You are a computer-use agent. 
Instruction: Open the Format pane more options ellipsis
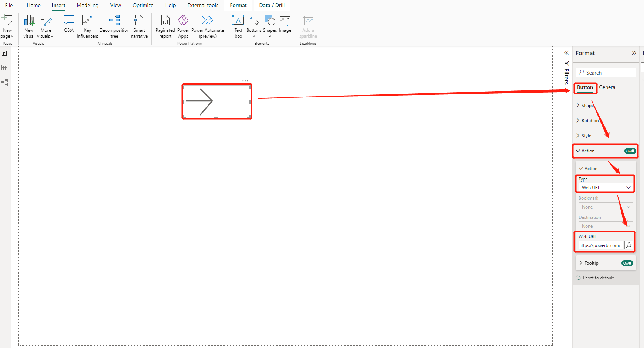(630, 87)
